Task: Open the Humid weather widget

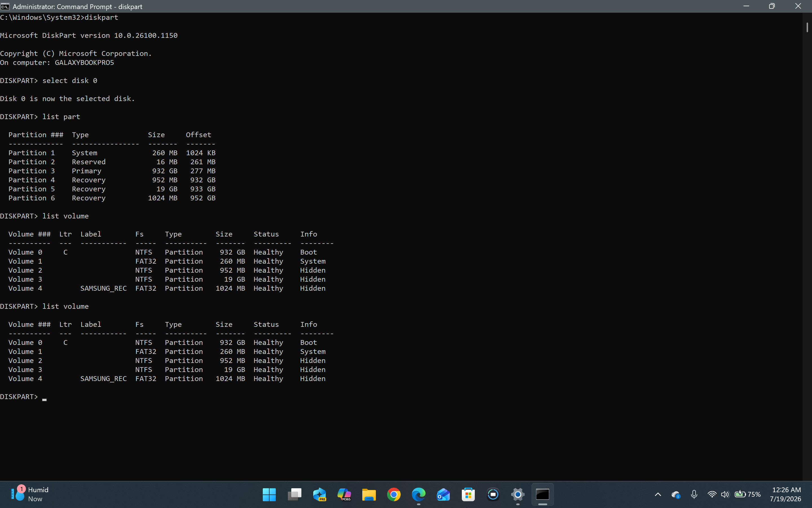Action: tap(30, 494)
